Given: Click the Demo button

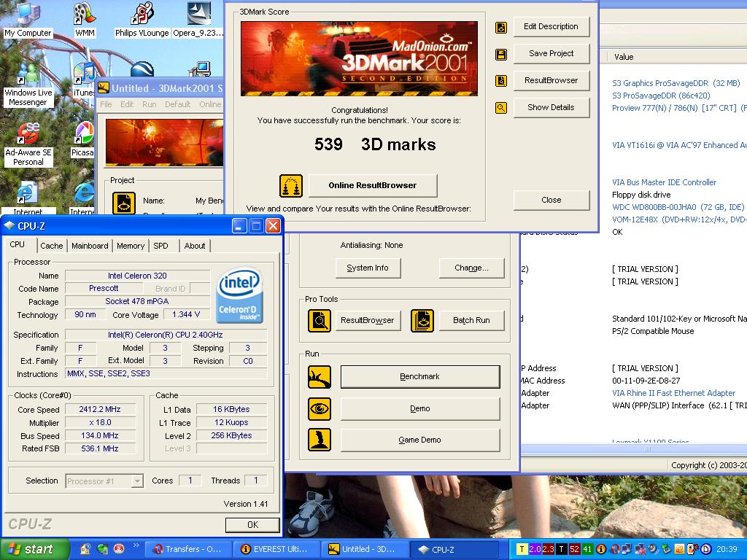Looking at the screenshot, I should [x=419, y=408].
